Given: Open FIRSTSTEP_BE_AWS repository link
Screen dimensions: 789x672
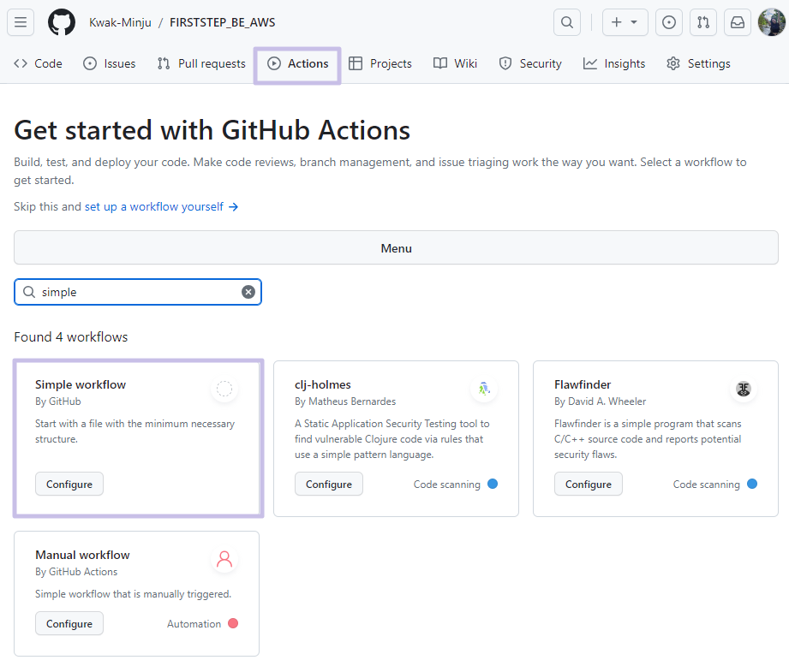Looking at the screenshot, I should [x=223, y=22].
